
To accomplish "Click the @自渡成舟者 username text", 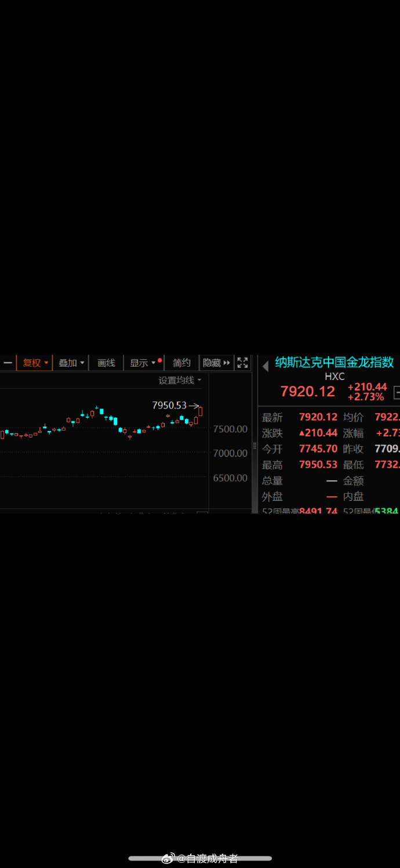I will point(208,859).
